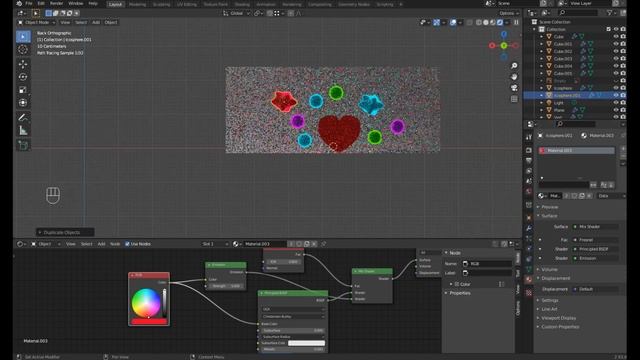The height and width of the screenshot is (360, 640).
Task: Click the Principled BSDF shader field
Action: point(595,249)
